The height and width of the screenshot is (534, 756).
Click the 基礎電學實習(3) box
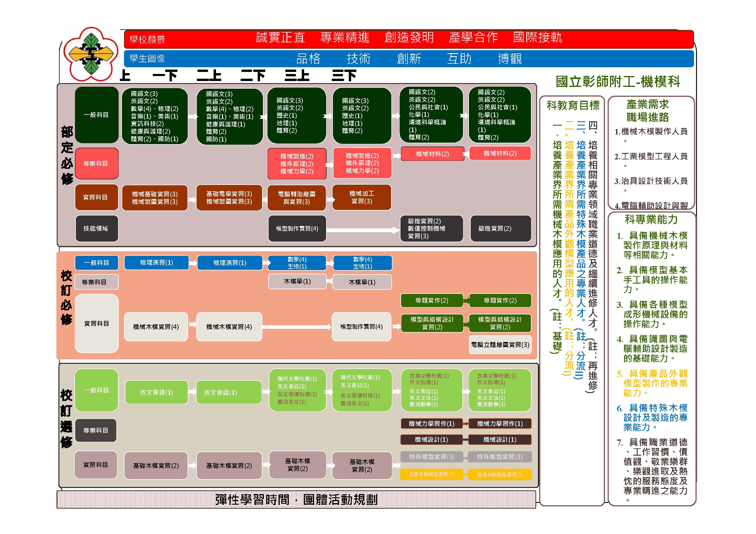(x=229, y=198)
